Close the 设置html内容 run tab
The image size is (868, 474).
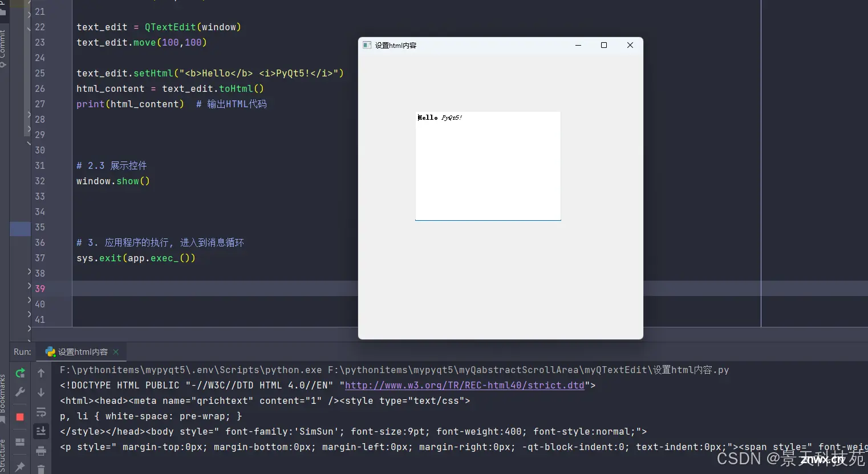pyautogui.click(x=116, y=352)
